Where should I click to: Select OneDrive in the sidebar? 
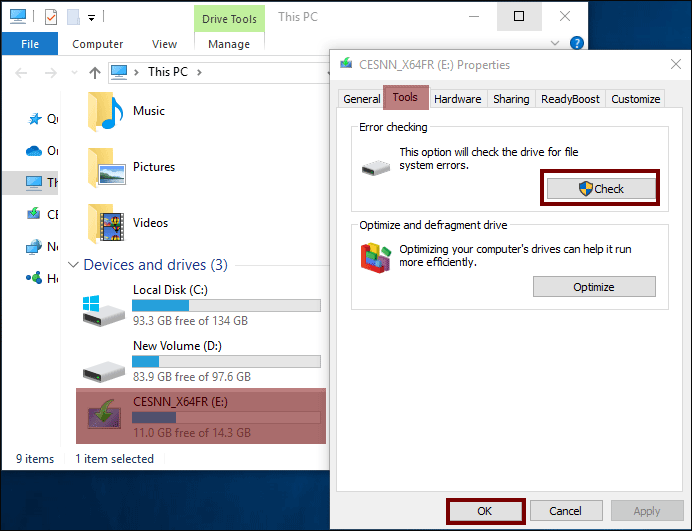[41, 151]
